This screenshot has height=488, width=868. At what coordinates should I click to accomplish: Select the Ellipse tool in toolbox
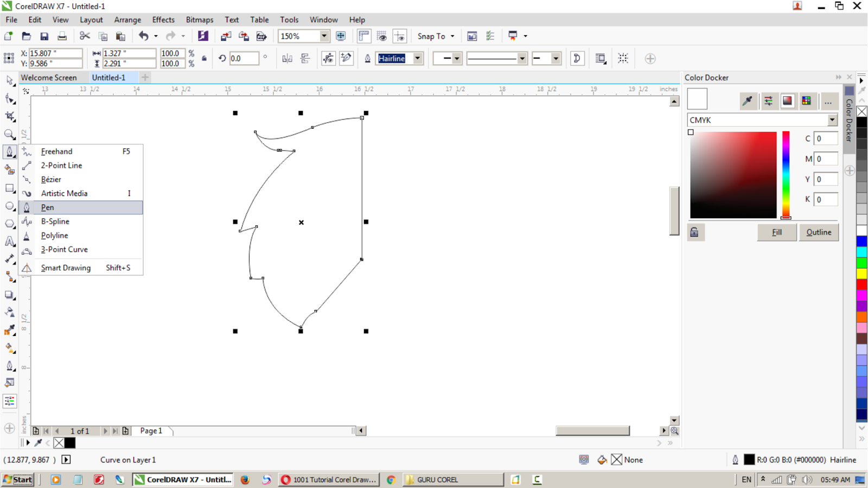(x=10, y=206)
